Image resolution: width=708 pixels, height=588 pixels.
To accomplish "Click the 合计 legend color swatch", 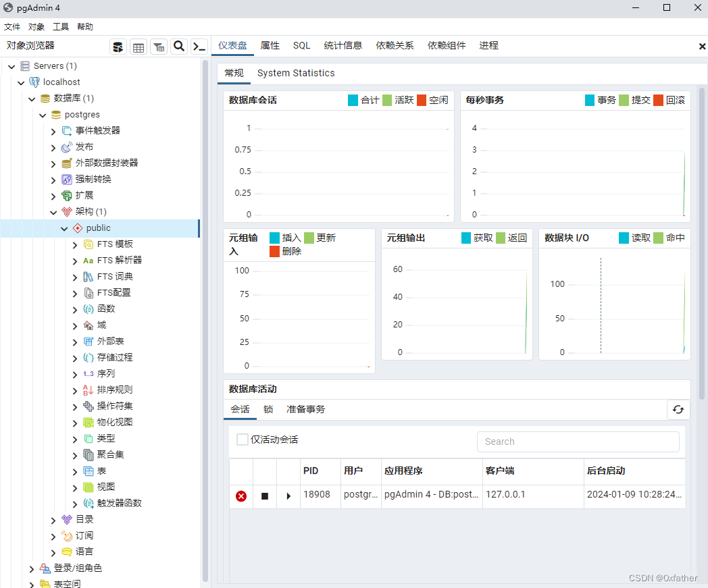I will (x=353, y=99).
